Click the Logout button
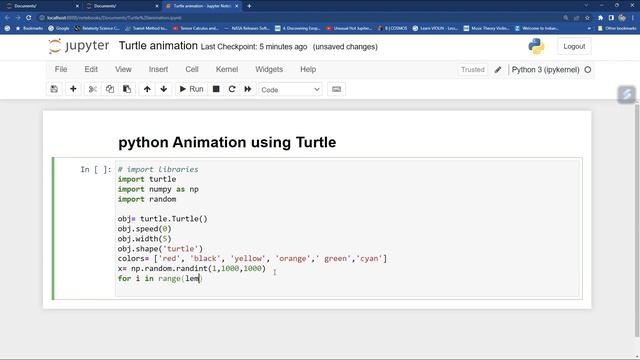Image resolution: width=640 pixels, height=360 pixels. (x=574, y=47)
